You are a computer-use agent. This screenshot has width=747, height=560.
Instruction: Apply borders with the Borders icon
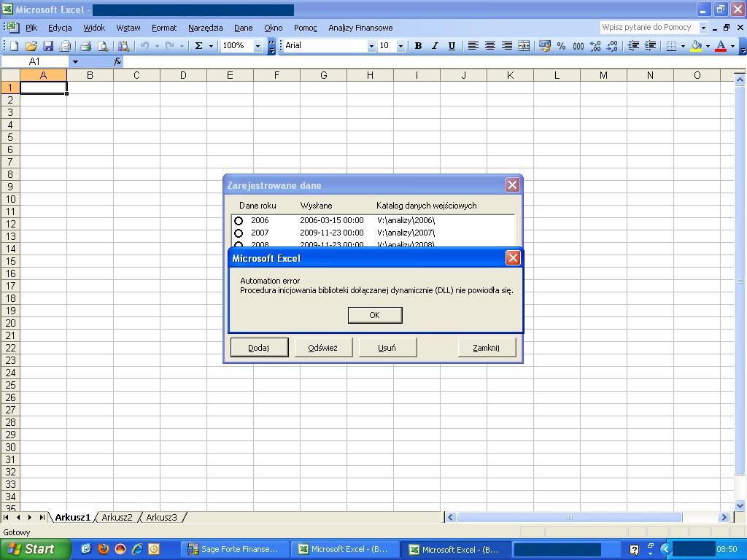click(x=671, y=46)
